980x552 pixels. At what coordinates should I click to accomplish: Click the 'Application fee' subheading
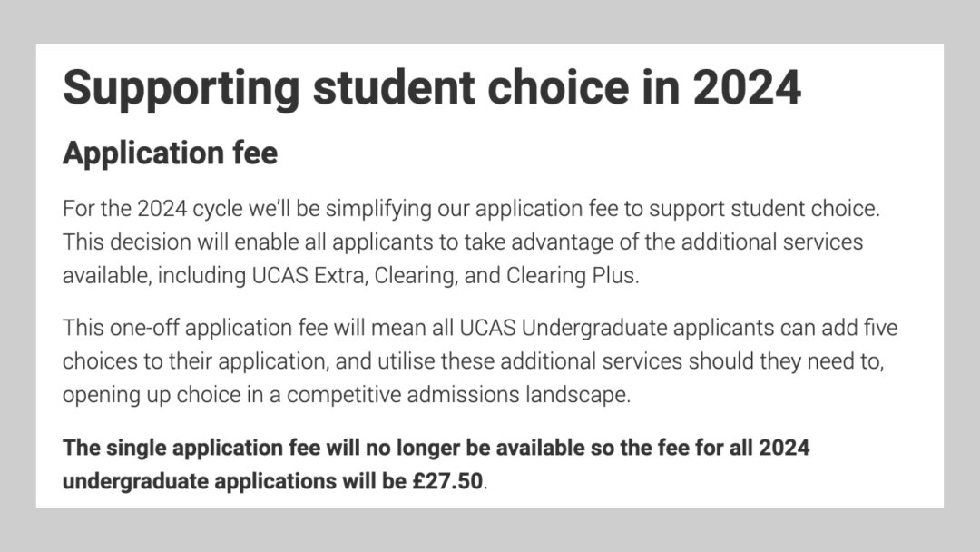170,153
